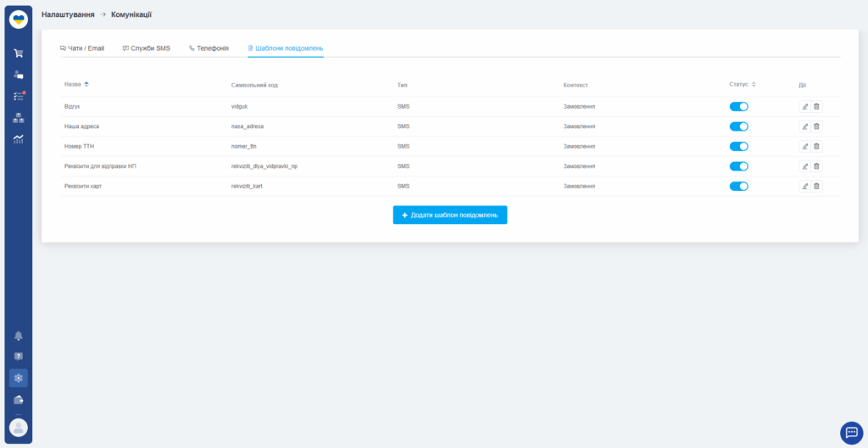Go to Налаштування breadcrumb

(x=68, y=14)
